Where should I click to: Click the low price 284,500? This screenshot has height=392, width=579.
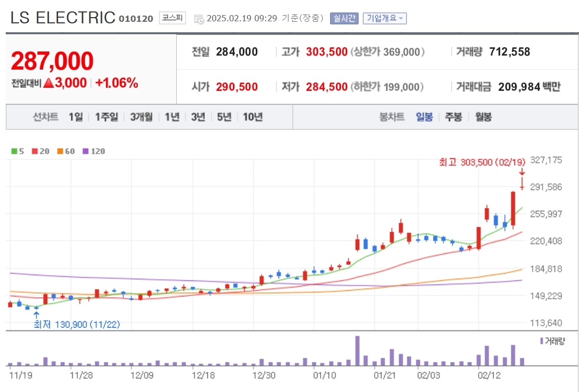click(326, 87)
